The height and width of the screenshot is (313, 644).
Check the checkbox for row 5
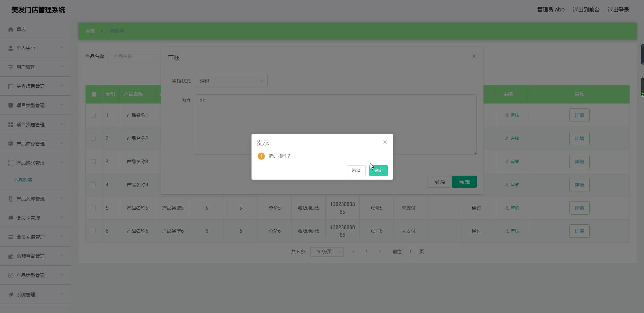[93, 208]
